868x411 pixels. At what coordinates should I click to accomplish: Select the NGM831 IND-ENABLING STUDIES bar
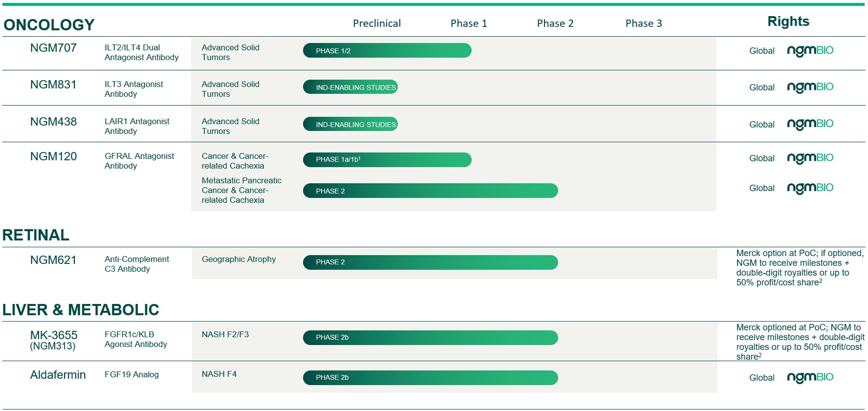point(350,87)
